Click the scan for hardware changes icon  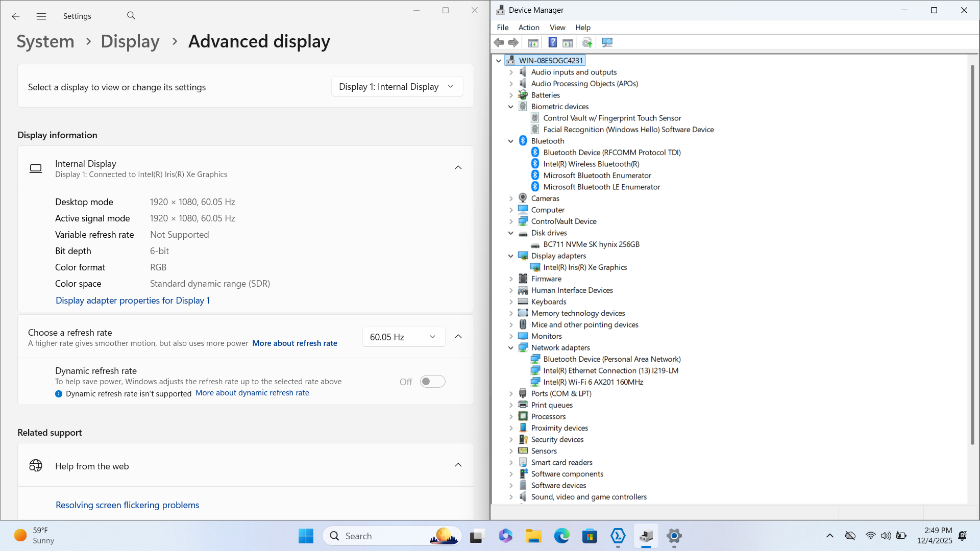(x=607, y=42)
